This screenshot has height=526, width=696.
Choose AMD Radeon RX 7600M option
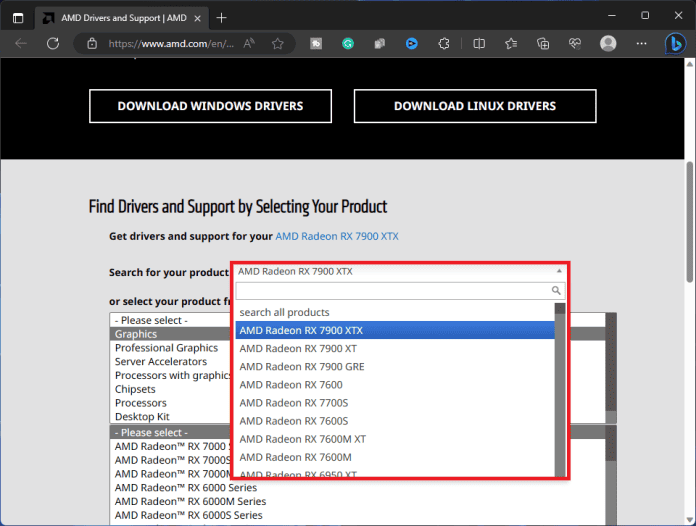pos(395,457)
